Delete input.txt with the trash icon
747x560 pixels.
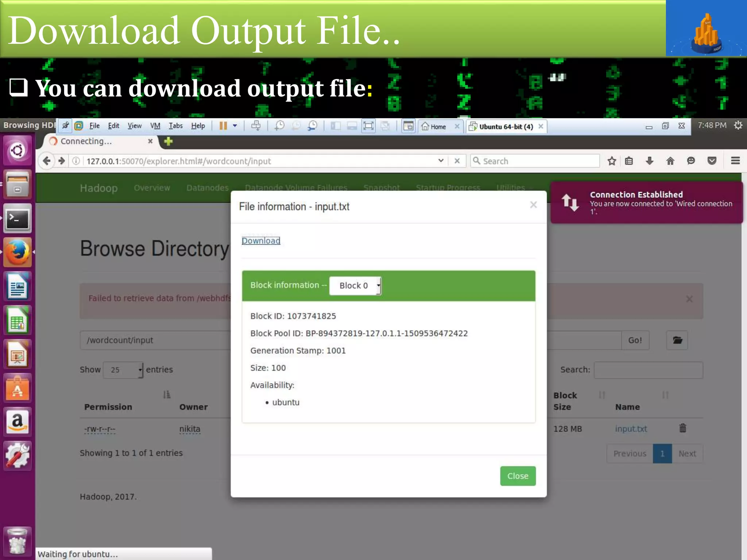[x=683, y=428]
